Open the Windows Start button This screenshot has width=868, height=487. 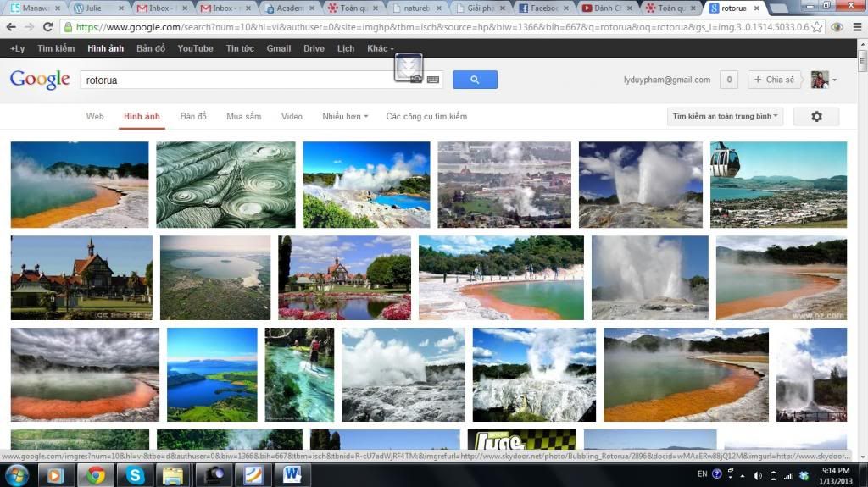[x=17, y=475]
